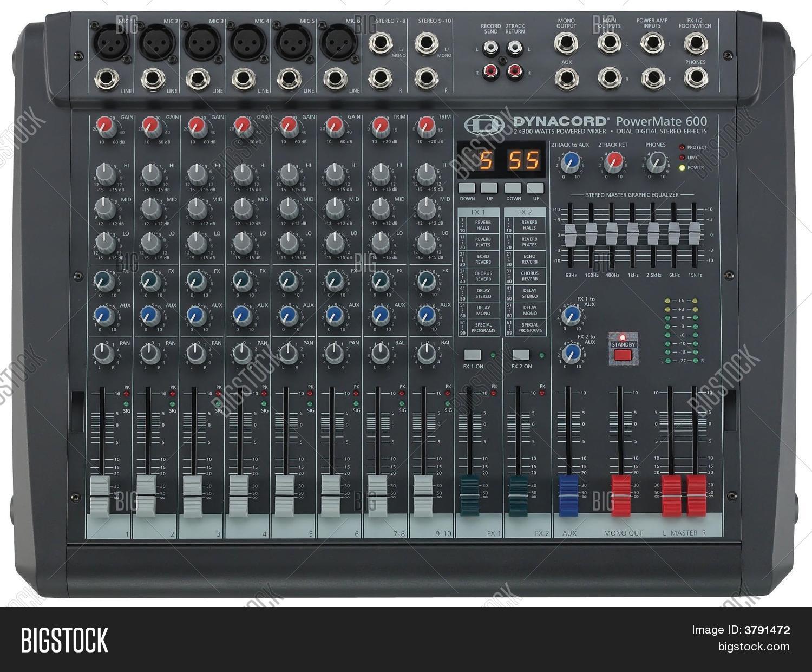Screen dimensions: 812x672
Task: Click the FX 1/2 Footswitch jack
Action: click(x=696, y=43)
